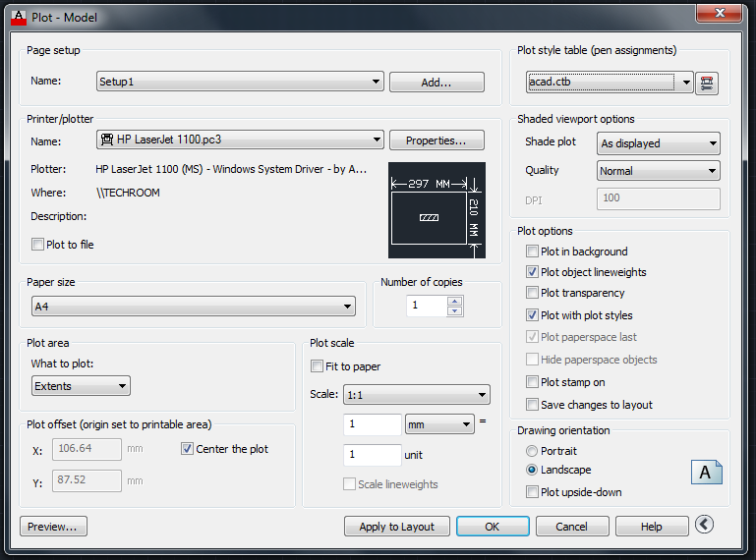Click the Number of copies field
Screen dimensions: 756x560
[x=427, y=306]
